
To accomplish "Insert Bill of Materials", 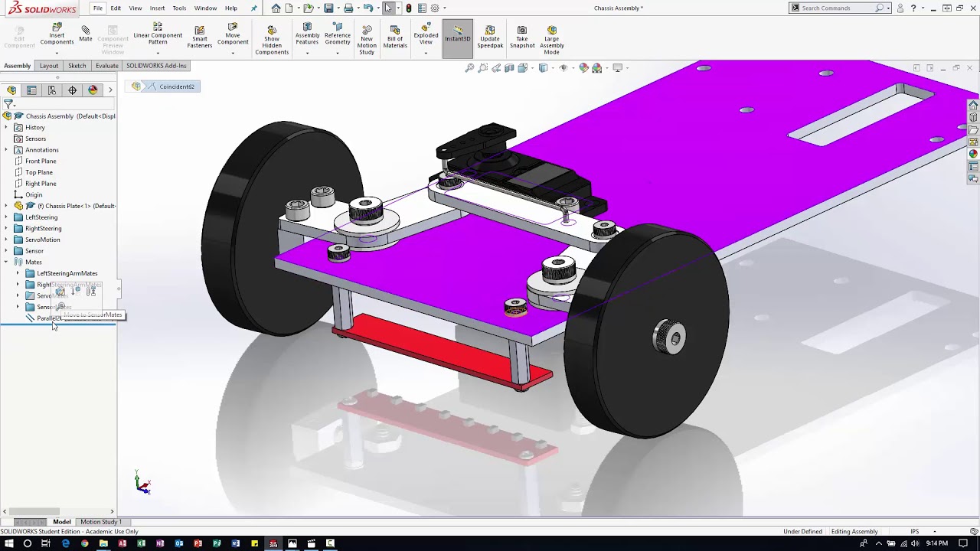I will coord(395,36).
